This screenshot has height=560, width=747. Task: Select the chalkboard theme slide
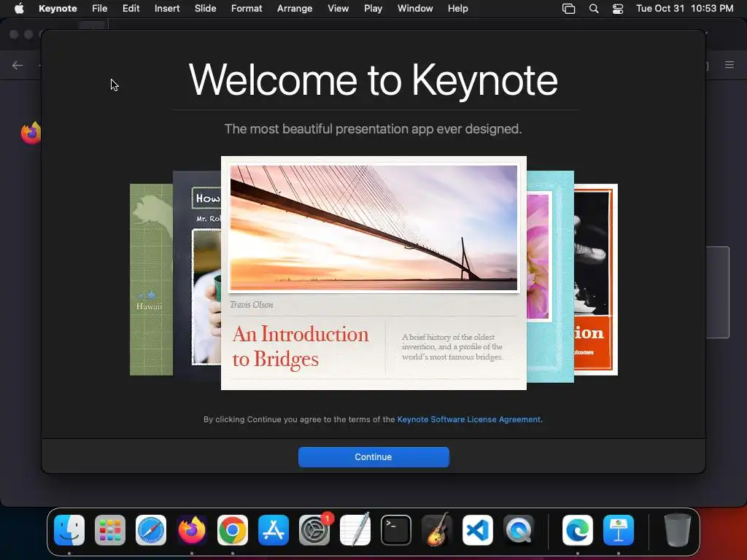coord(197,276)
